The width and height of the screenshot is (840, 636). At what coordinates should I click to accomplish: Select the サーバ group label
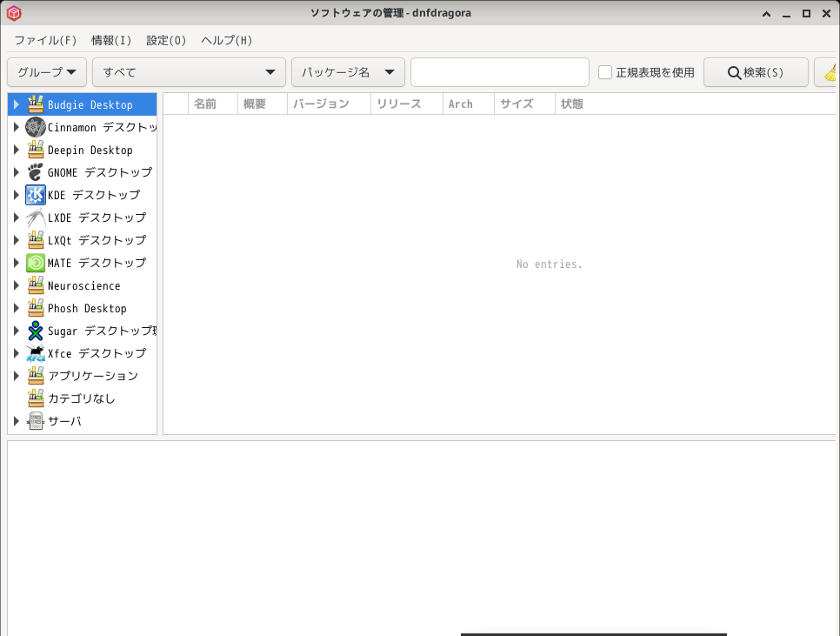[65, 421]
